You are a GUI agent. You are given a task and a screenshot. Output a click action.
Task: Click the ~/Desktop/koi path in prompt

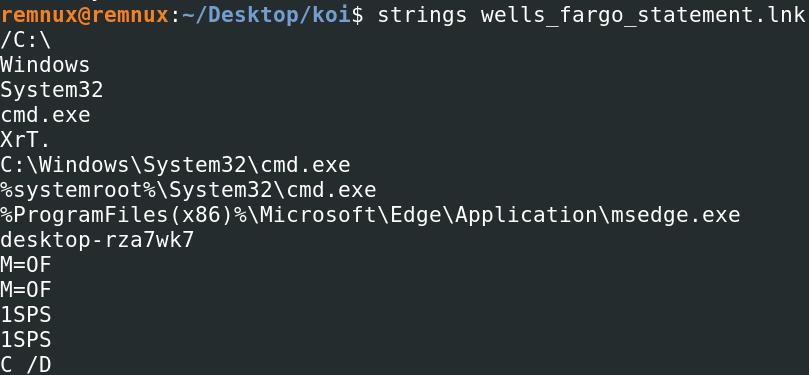[266, 15]
